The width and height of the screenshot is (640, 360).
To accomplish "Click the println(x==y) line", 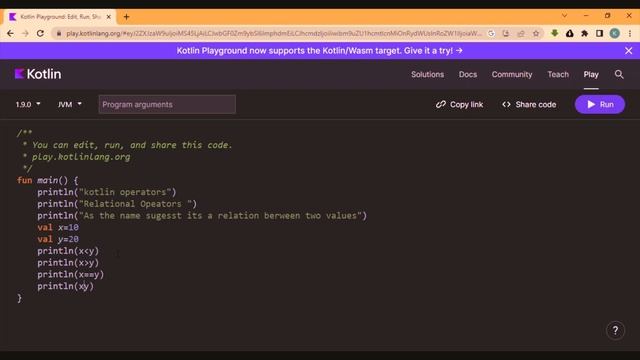I will 70,275.
